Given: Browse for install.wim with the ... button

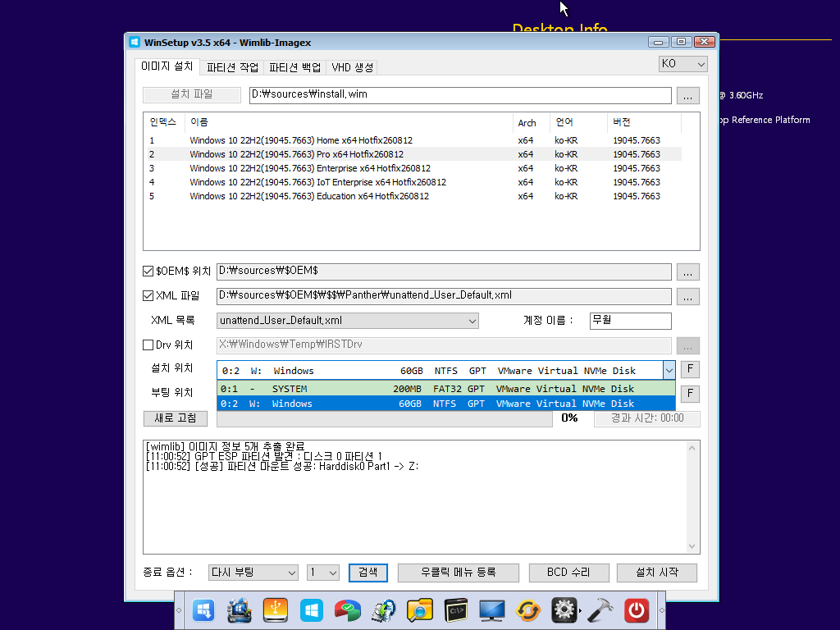Looking at the screenshot, I should click(x=688, y=95).
